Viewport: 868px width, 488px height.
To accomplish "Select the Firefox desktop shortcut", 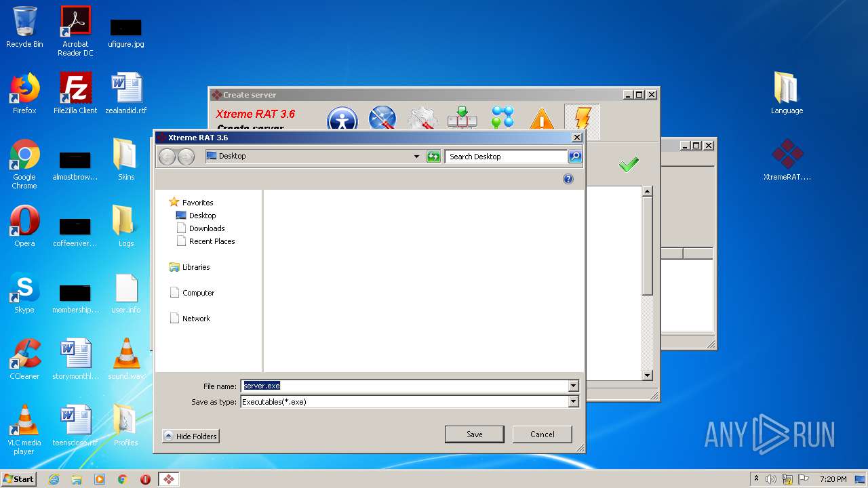I will (x=24, y=94).
